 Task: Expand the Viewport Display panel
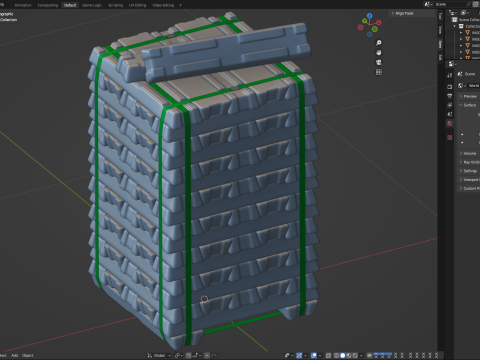click(468, 179)
